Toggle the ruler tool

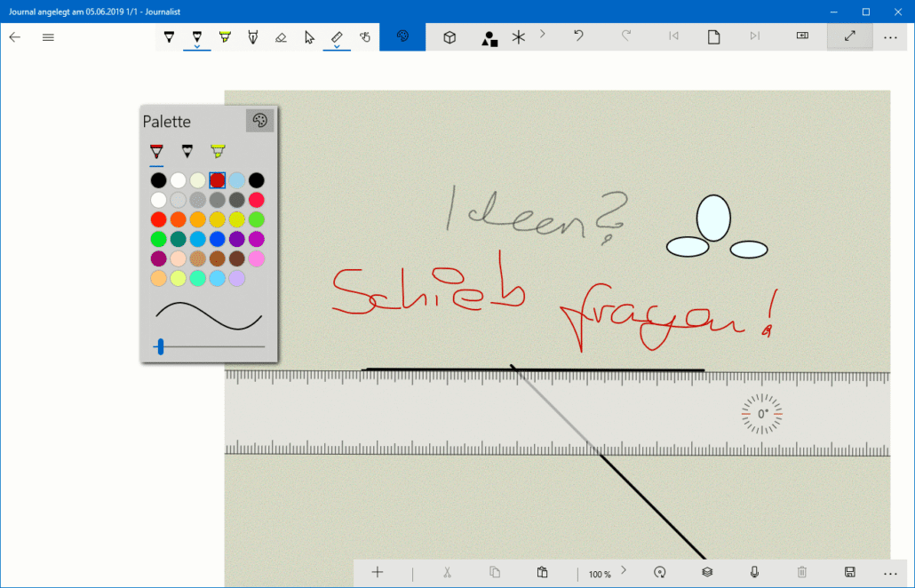pos(337,37)
